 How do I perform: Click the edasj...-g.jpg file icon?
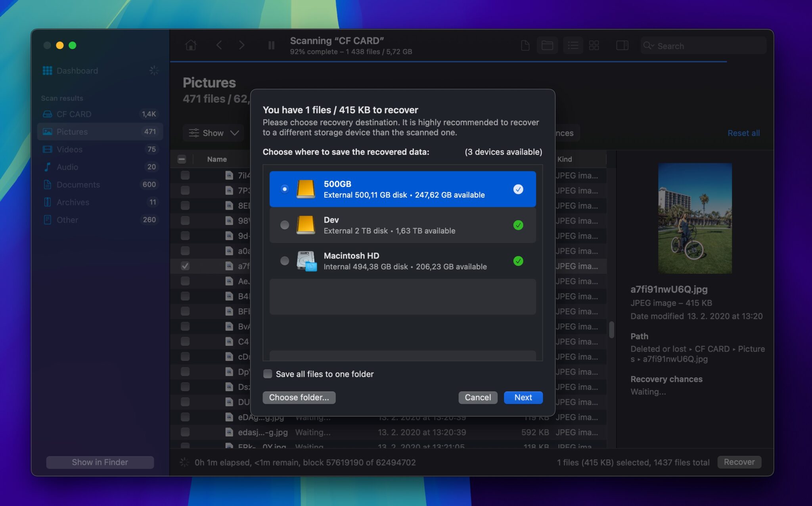(229, 432)
